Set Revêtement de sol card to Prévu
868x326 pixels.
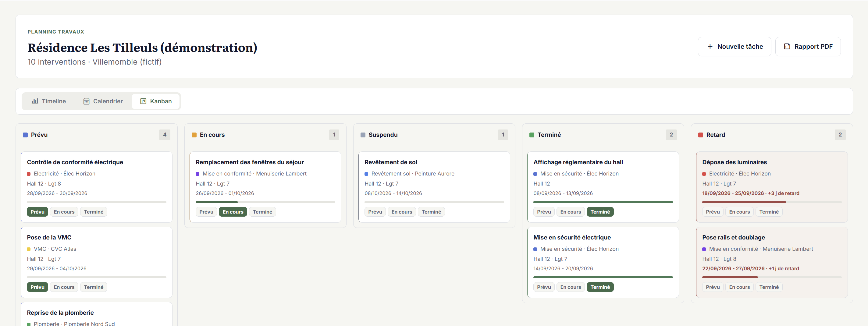(x=375, y=212)
